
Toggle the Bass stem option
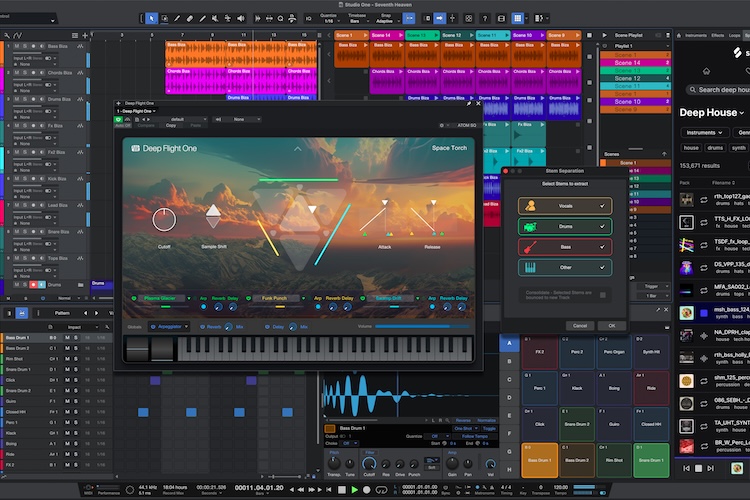click(x=564, y=247)
